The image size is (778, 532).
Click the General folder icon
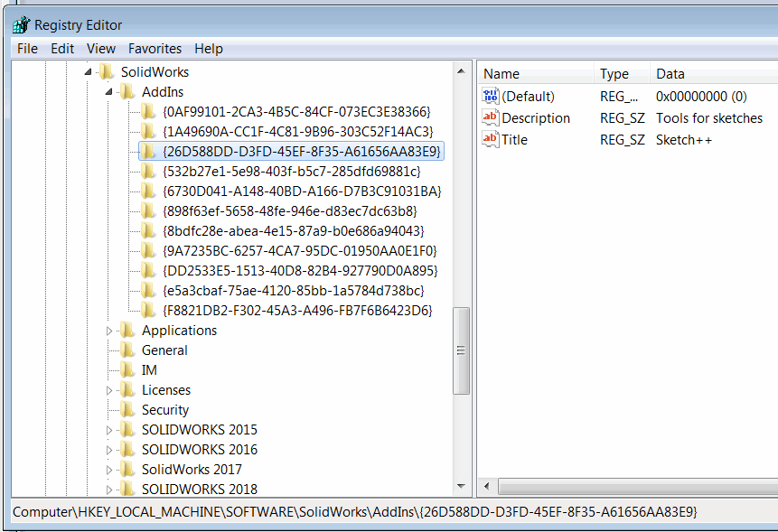[127, 350]
